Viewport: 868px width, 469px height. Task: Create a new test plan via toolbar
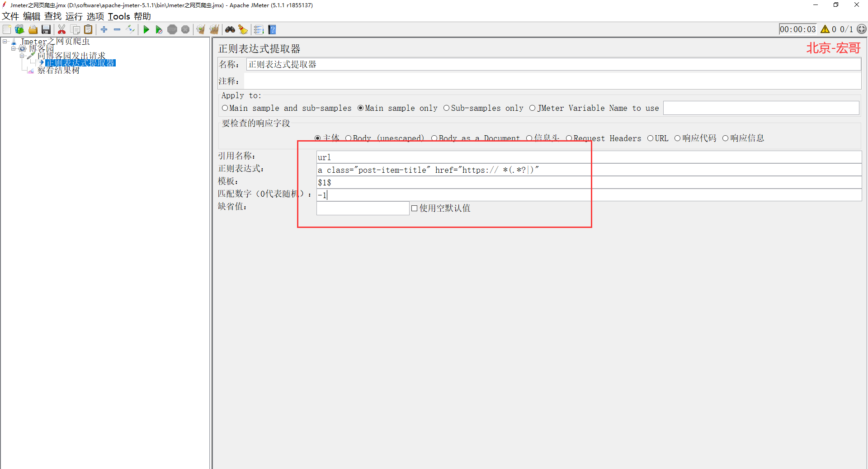[x=7, y=30]
